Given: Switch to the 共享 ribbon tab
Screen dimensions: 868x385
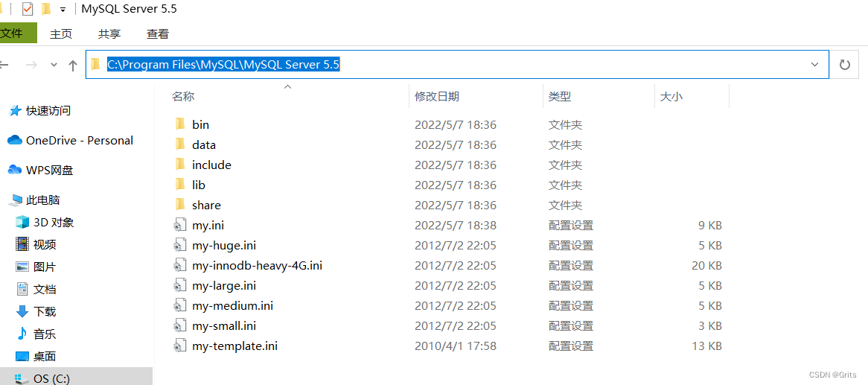Looking at the screenshot, I should click(109, 34).
